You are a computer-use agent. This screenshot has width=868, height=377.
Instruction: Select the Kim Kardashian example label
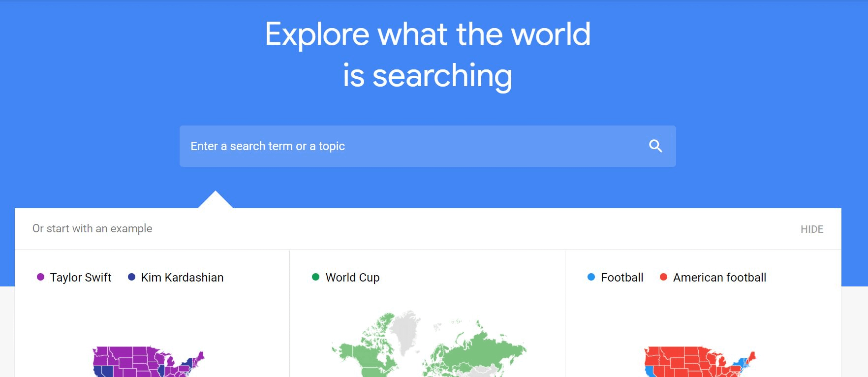(x=182, y=278)
